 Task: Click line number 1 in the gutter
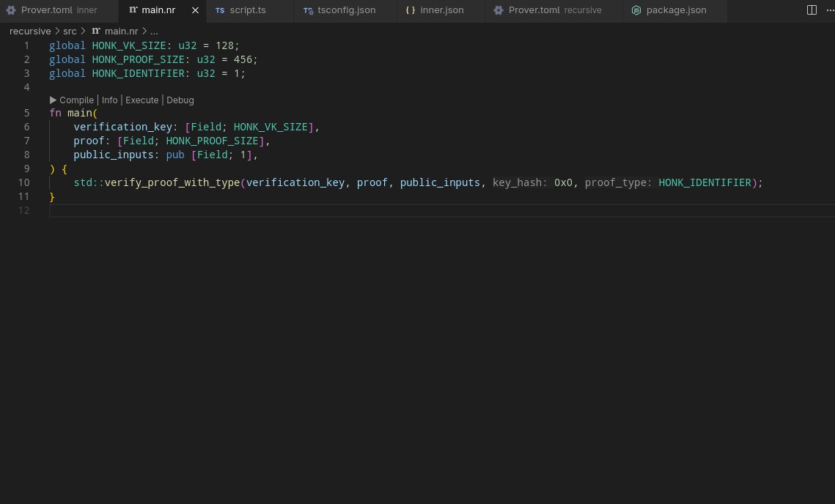26,45
